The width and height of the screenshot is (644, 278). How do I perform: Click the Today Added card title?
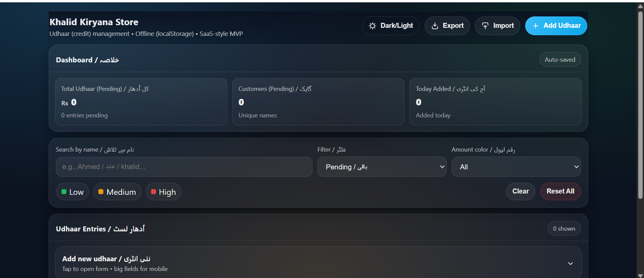[450, 89]
